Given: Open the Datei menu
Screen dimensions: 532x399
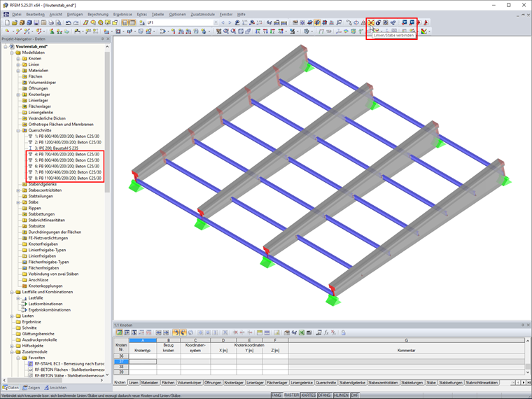Looking at the screenshot, I should 17,14.
